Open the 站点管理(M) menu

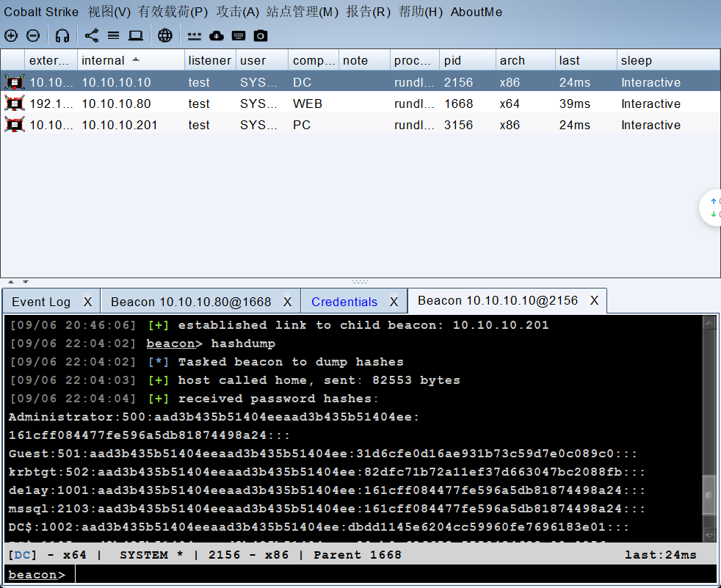[302, 12]
